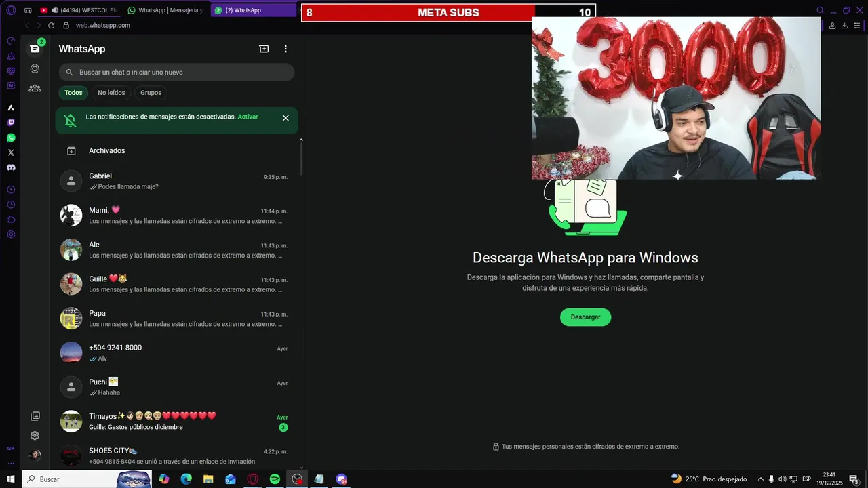
Task: Open the chat with Mami
Action: (176, 216)
